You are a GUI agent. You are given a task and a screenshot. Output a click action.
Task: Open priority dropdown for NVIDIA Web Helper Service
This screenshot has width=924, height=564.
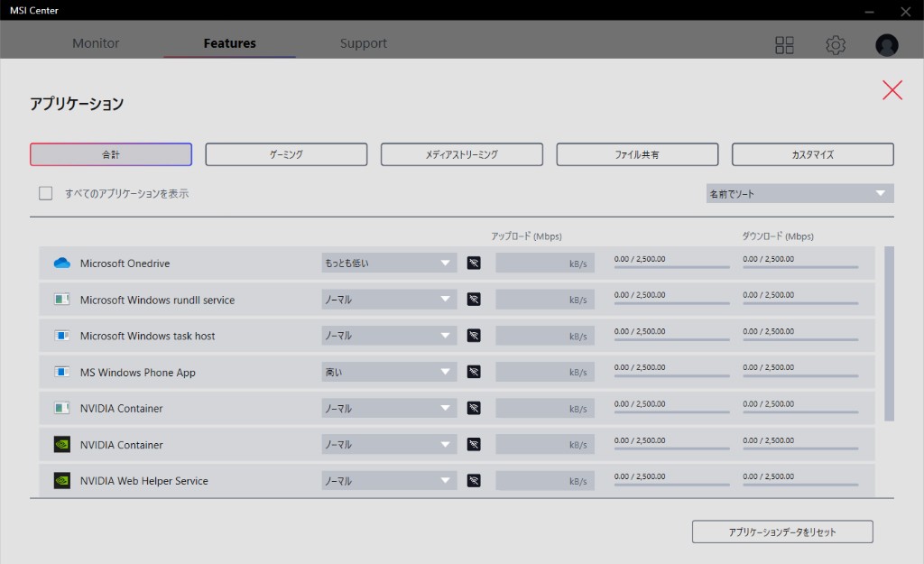coord(389,481)
